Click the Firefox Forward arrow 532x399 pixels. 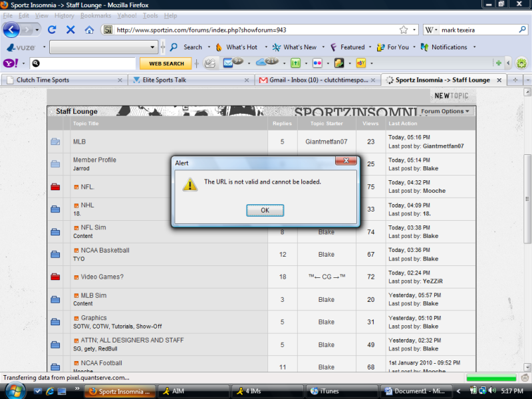pos(26,30)
